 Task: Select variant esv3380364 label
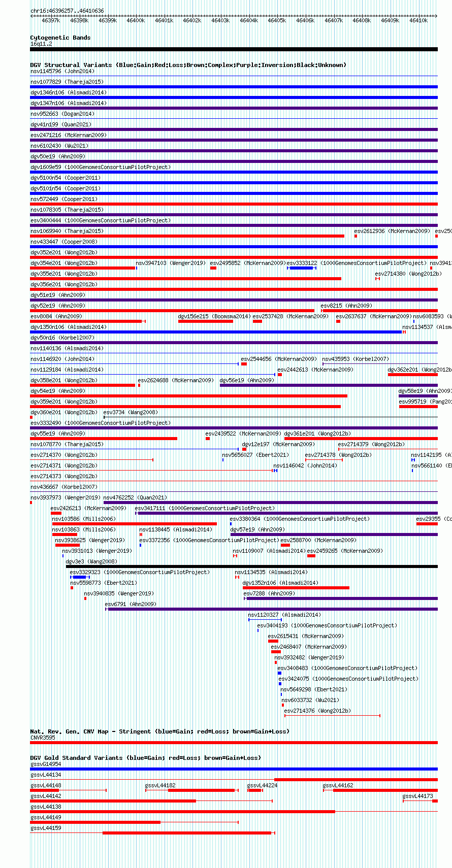click(x=300, y=519)
